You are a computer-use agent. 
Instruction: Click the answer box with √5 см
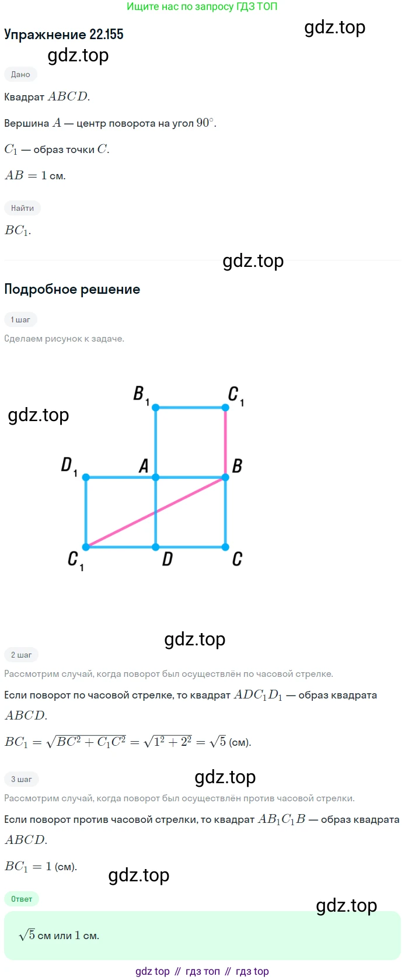[x=202, y=935]
